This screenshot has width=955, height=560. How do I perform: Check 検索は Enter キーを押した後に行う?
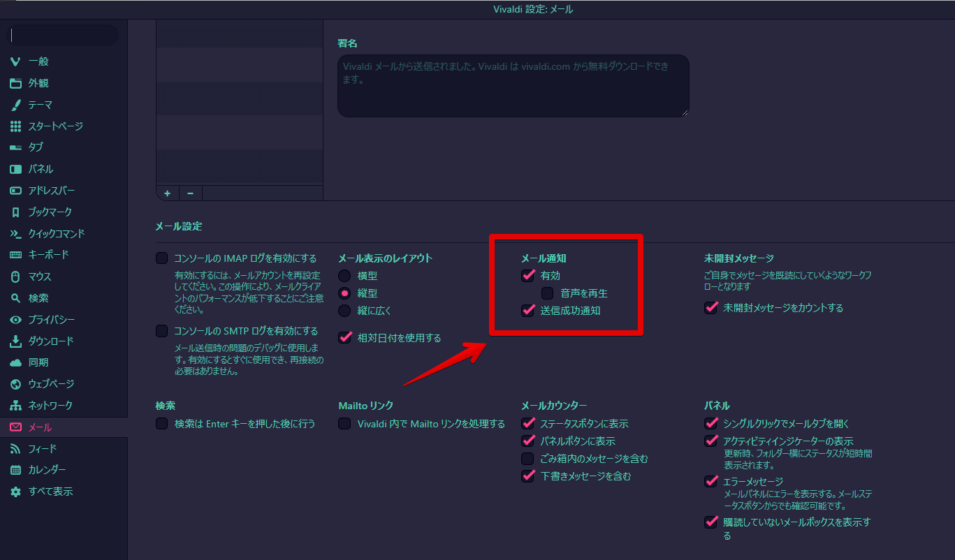162,424
